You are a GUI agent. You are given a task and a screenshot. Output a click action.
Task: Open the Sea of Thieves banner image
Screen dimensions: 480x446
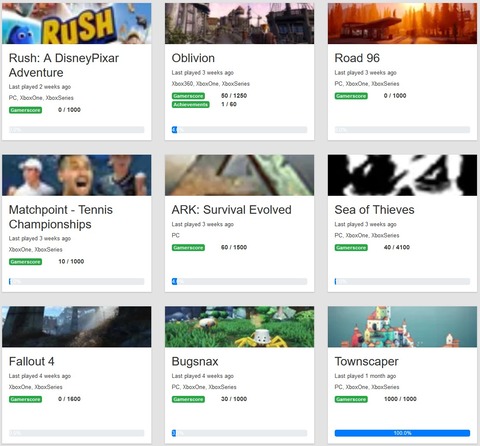(x=402, y=175)
